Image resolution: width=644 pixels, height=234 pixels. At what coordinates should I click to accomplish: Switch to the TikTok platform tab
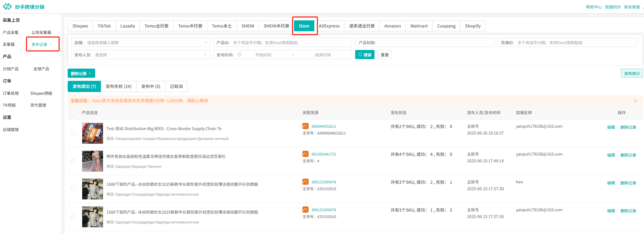click(104, 26)
